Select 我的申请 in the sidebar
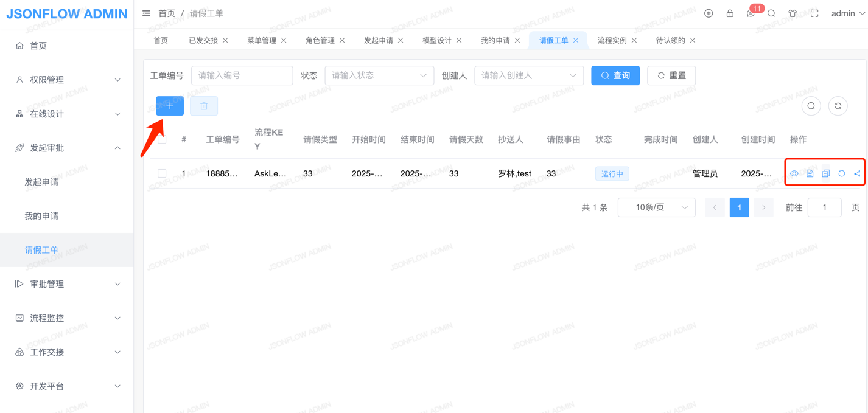Image resolution: width=868 pixels, height=413 pixels. (x=41, y=216)
